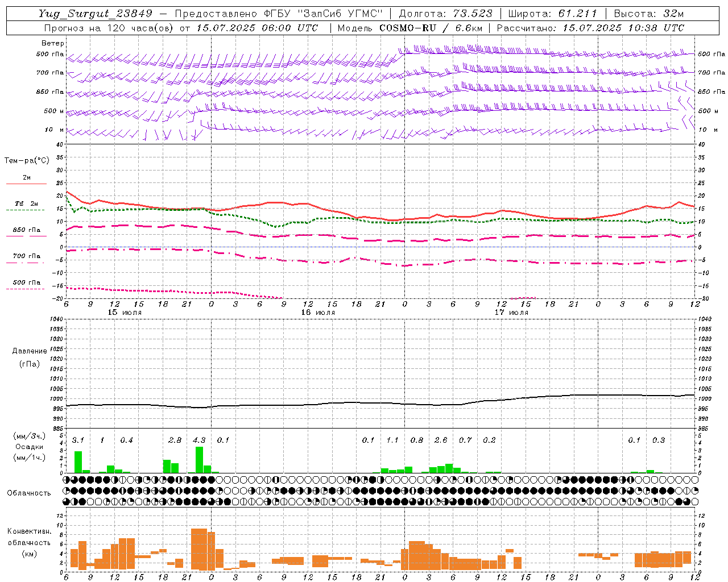Click the 3.1 precipitation value
728x582 pixels.
[78, 440]
